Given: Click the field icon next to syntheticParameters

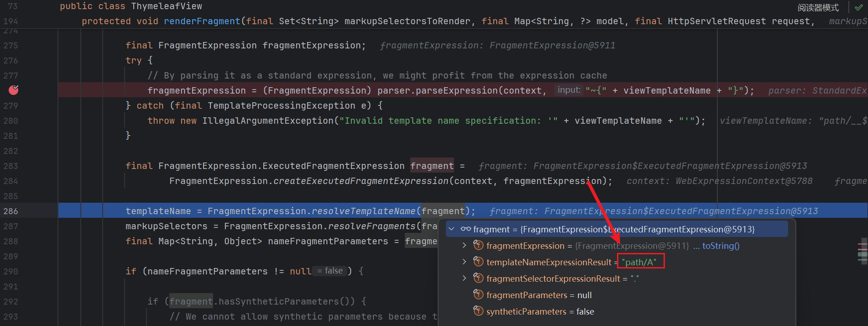Looking at the screenshot, I should pyautogui.click(x=478, y=311).
